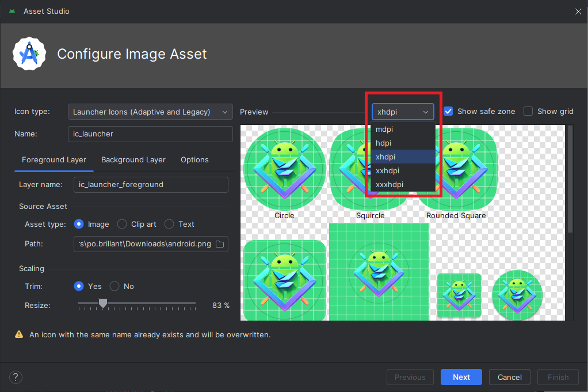
Task: Click the Android Studio logo in header
Action: [x=29, y=54]
